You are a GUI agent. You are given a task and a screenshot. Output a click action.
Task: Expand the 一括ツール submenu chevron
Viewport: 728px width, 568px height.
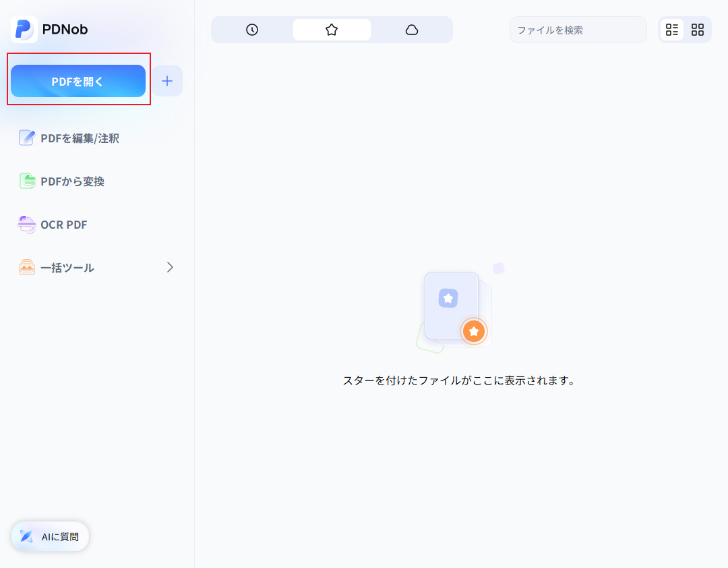coord(171,267)
